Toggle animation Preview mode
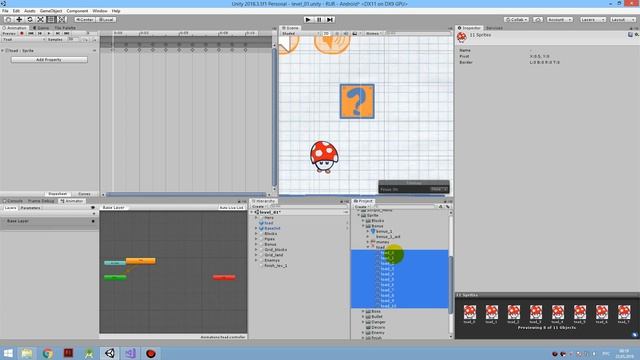The height and width of the screenshot is (360, 640). (9, 33)
